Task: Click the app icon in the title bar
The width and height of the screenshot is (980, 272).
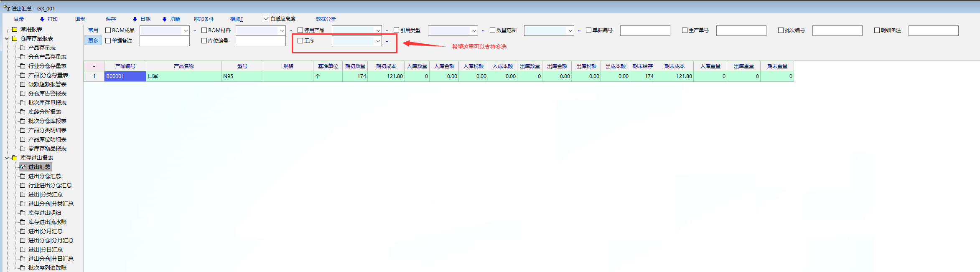Action: click(6, 8)
